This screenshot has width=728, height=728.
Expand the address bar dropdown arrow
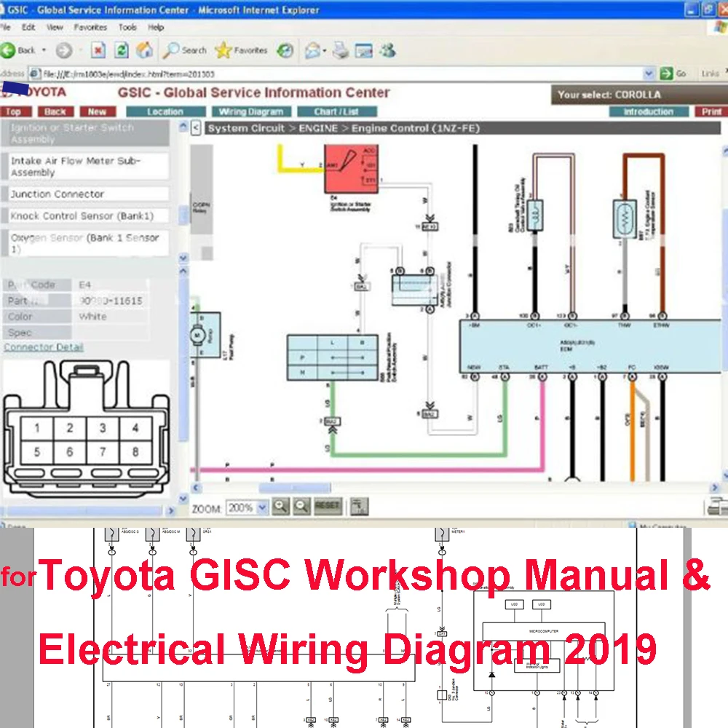point(649,74)
